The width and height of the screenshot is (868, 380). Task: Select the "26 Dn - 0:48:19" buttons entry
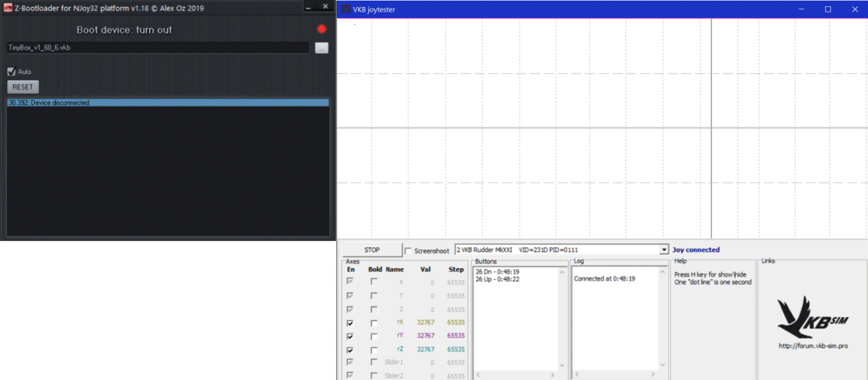pyautogui.click(x=497, y=272)
